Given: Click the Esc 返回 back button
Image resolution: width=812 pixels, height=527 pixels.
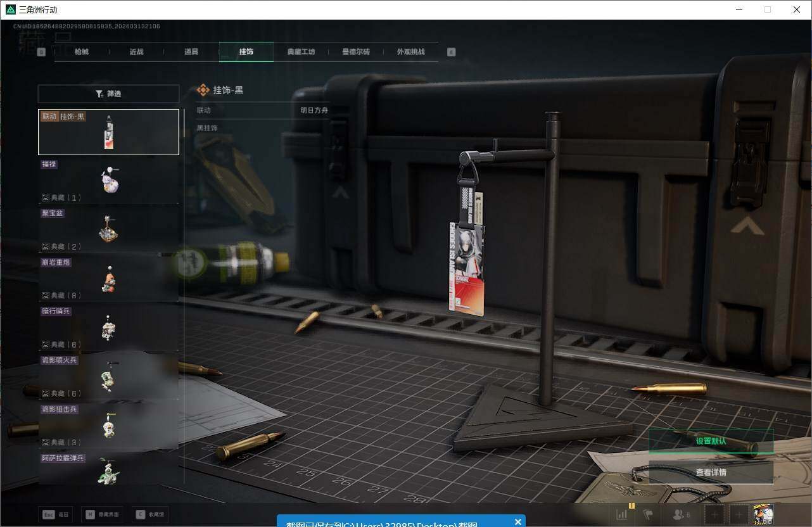Looking at the screenshot, I should coord(55,515).
